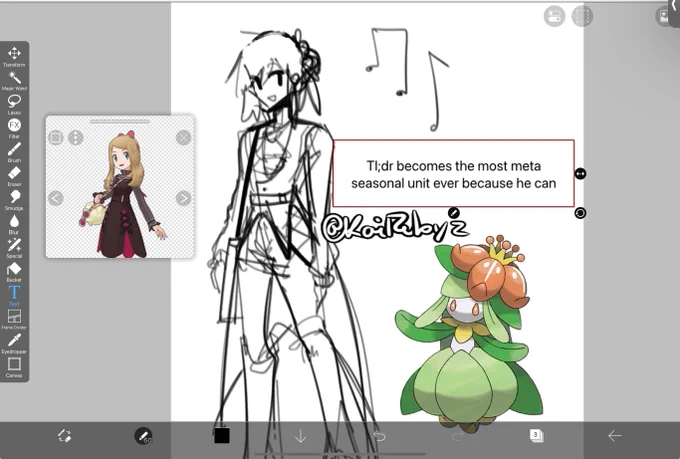The height and width of the screenshot is (459, 680).
Task: Open the toggle-switches icon at top of canvas
Action: point(554,16)
